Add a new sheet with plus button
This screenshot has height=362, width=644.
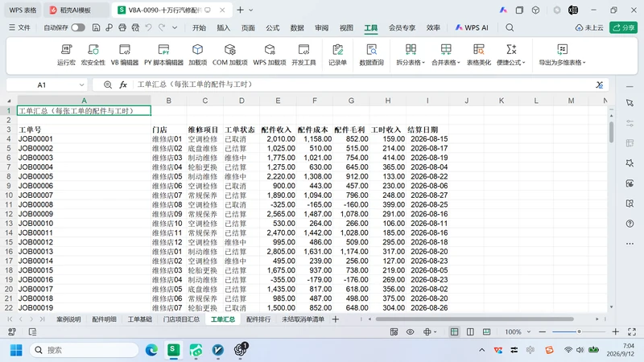pos(336,319)
